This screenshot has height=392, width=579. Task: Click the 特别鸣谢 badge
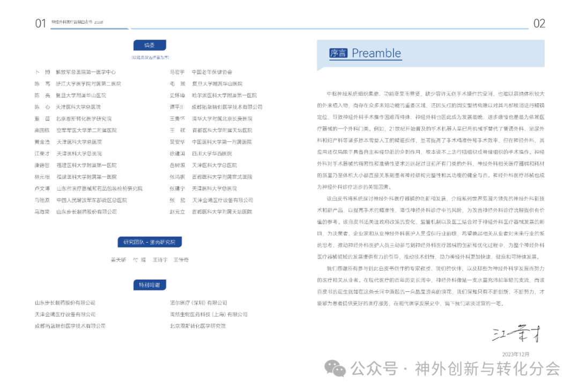coord(150,284)
